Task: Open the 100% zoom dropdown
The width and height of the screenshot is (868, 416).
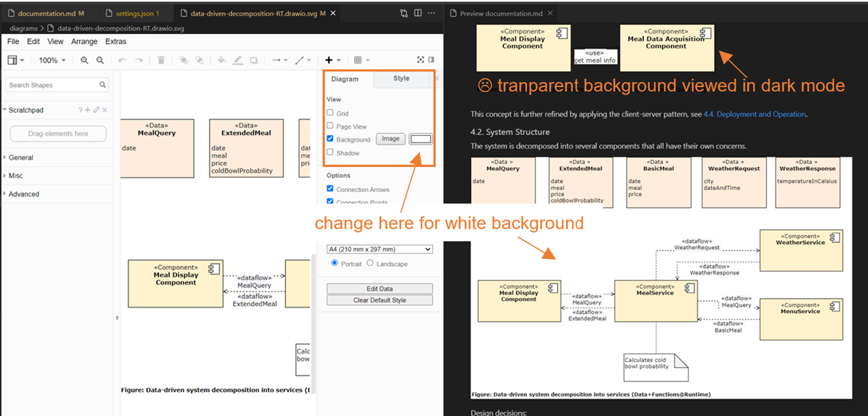Action: (52, 60)
